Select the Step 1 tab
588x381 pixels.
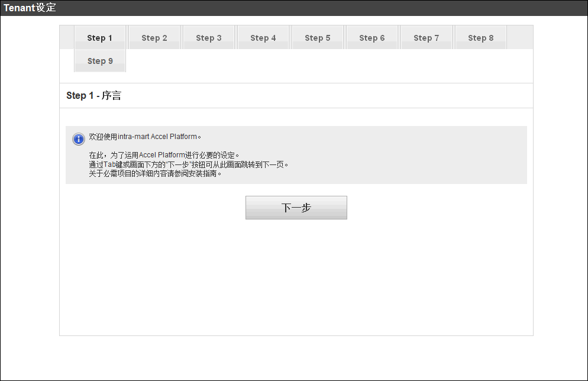[100, 37]
